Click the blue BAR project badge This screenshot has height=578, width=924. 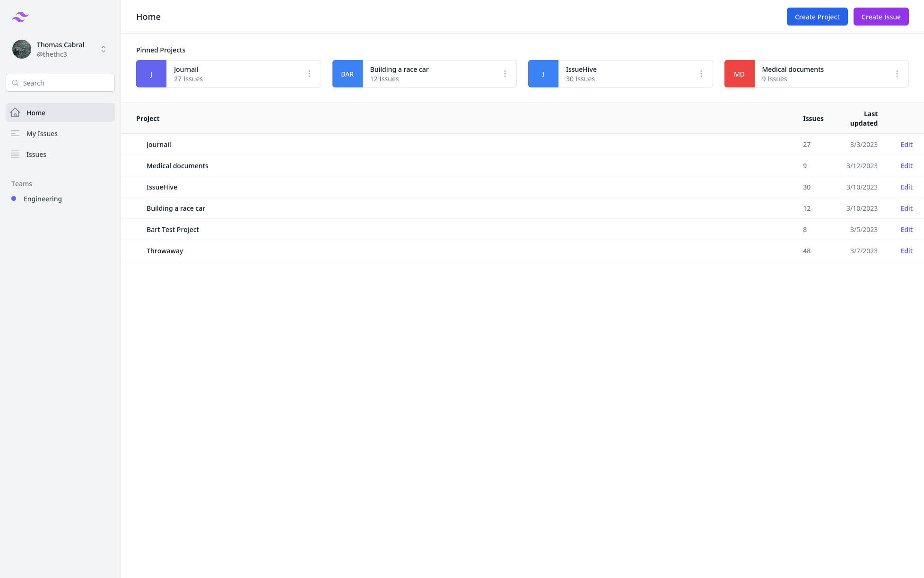[347, 74]
